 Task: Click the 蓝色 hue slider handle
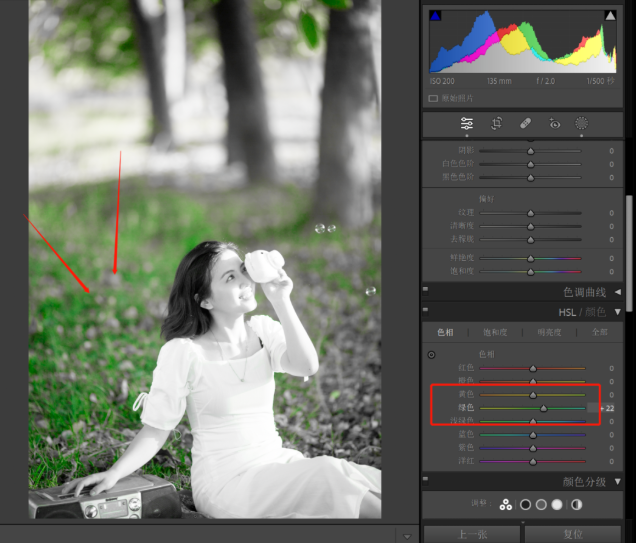(533, 435)
